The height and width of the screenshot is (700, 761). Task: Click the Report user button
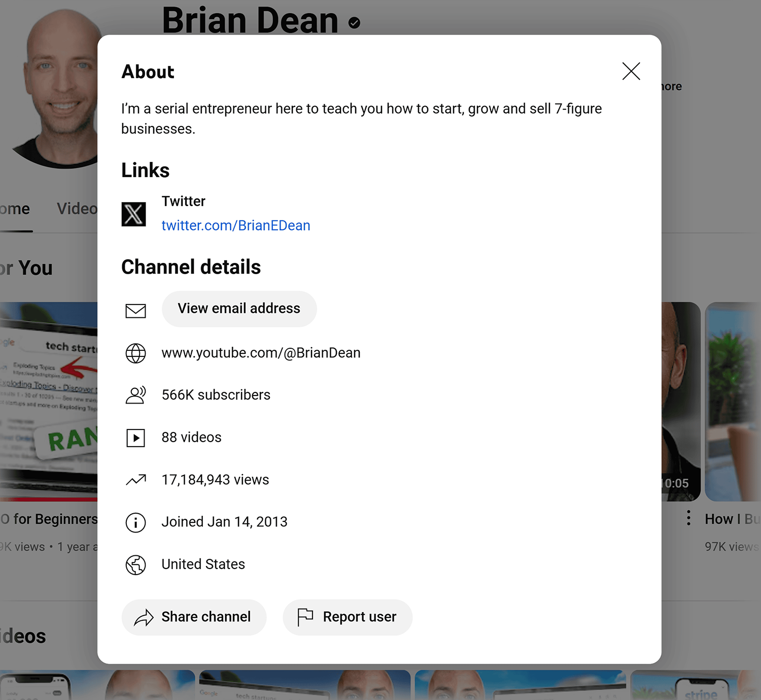(348, 617)
